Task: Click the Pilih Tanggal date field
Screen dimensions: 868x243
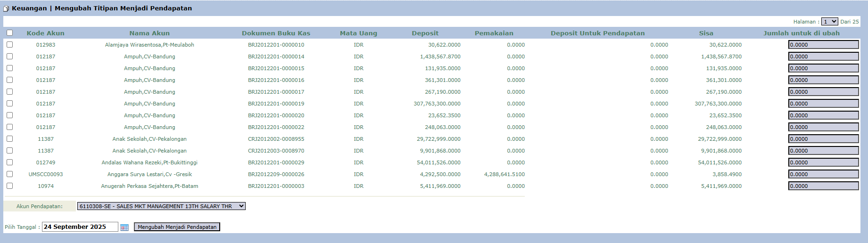Action: pos(80,227)
